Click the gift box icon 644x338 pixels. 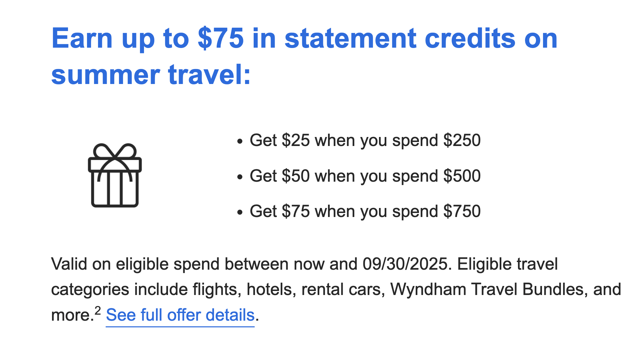point(115,175)
